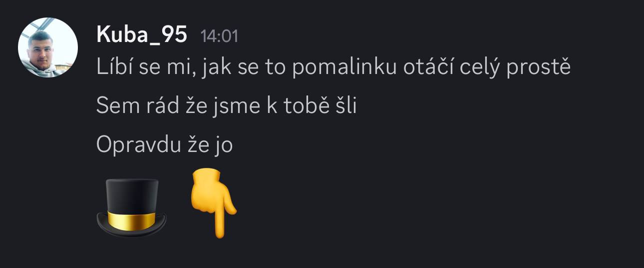Select the message "Sem rád že jsme k tobě šli"
Screen dimensions: 644x268
tap(226, 105)
